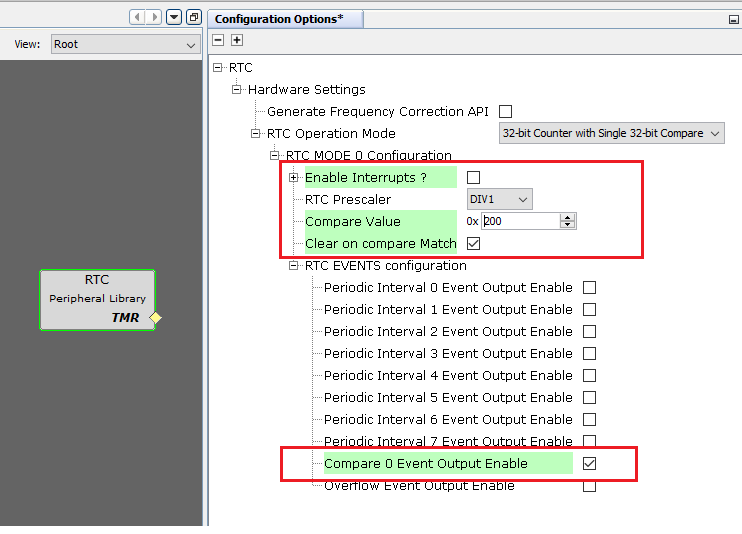Image resolution: width=742 pixels, height=534 pixels.
Task: Enable Periodic Interval 5 Event Output
Action: click(x=589, y=398)
